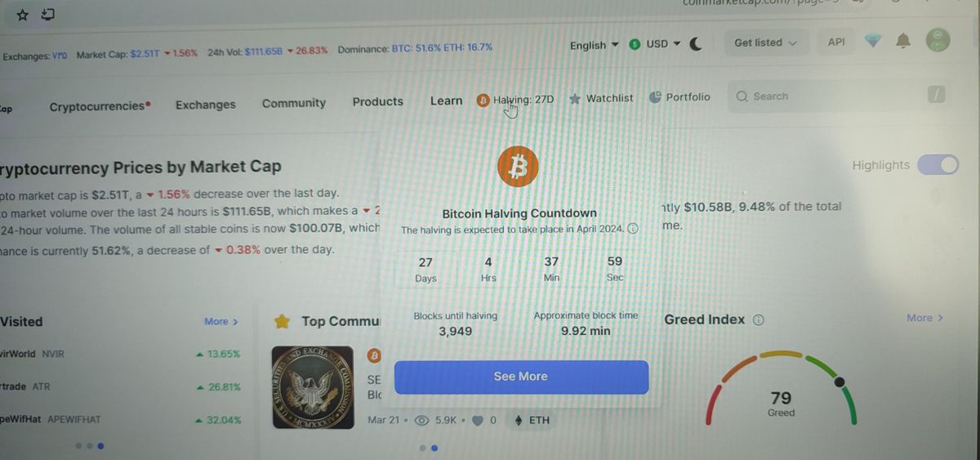This screenshot has width=980, height=460.
Task: Toggle dark mode moon icon
Action: pos(696,44)
